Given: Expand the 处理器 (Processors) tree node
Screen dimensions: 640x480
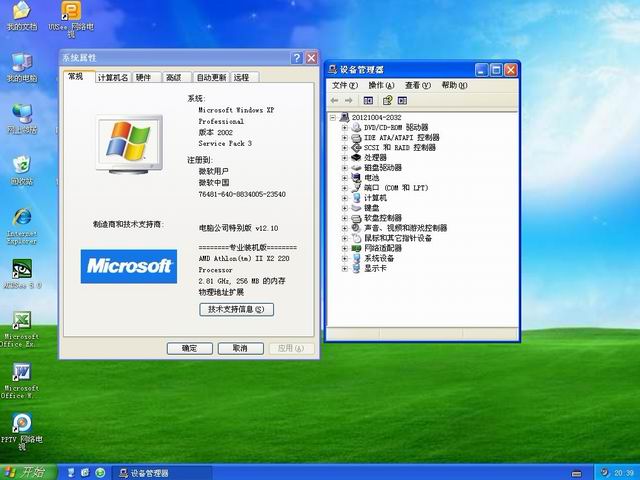Looking at the screenshot, I should pyautogui.click(x=344, y=158).
